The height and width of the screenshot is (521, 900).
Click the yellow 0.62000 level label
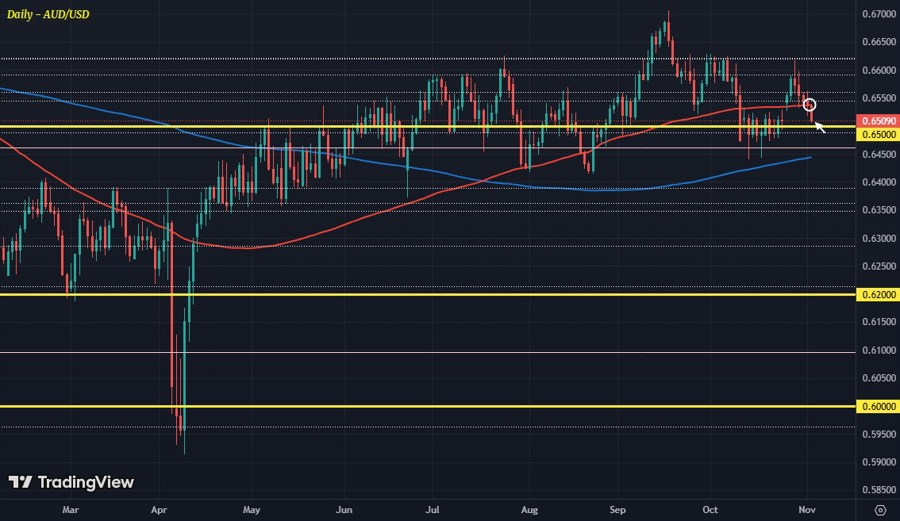(x=877, y=295)
